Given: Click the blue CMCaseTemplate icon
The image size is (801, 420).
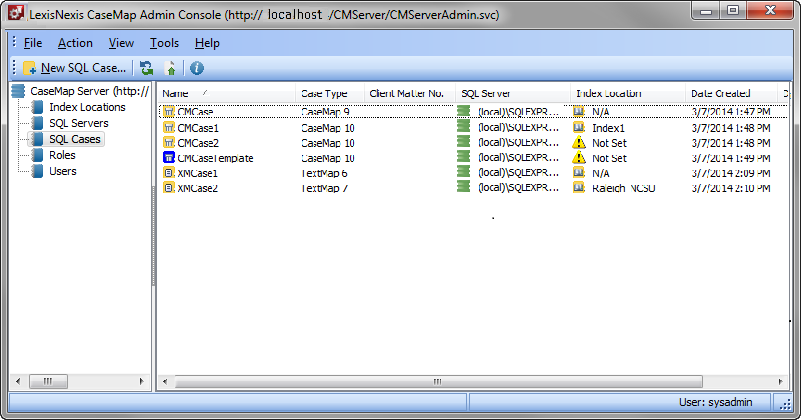Looking at the screenshot, I should (169, 157).
